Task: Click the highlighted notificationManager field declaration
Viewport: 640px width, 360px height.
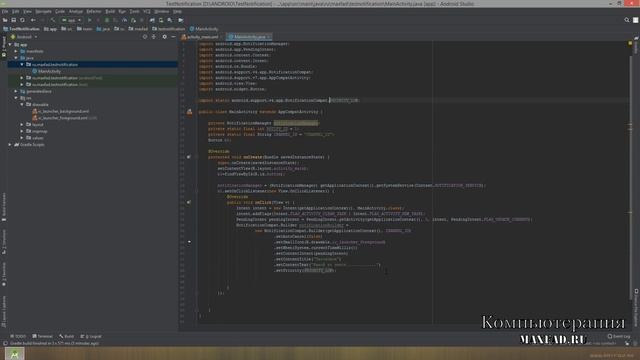Action: [x=296, y=123]
